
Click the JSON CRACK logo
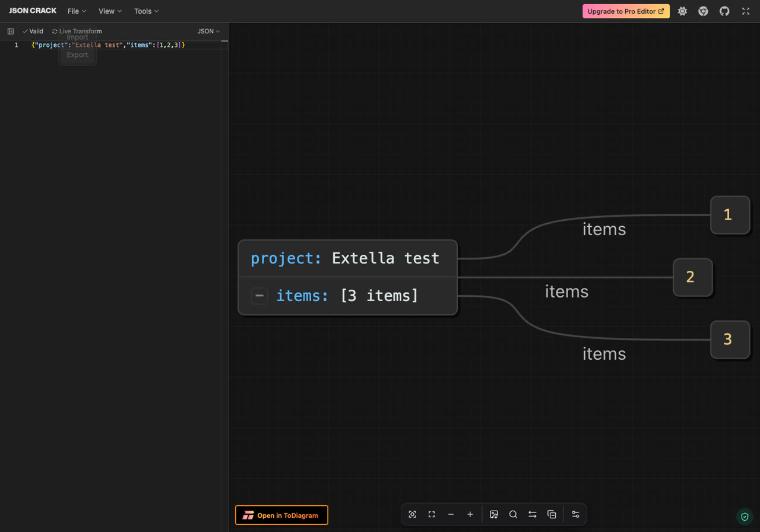pyautogui.click(x=33, y=11)
